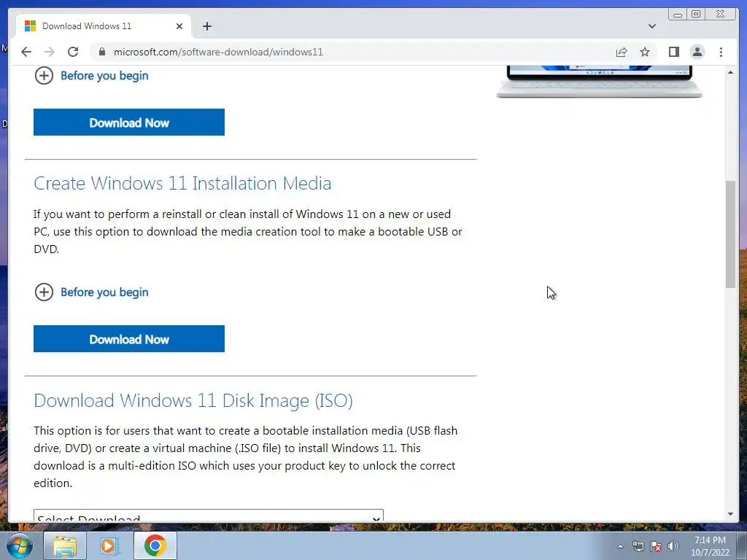Image resolution: width=747 pixels, height=560 pixels.
Task: Show hidden tray icons arrow
Action: (x=620, y=546)
